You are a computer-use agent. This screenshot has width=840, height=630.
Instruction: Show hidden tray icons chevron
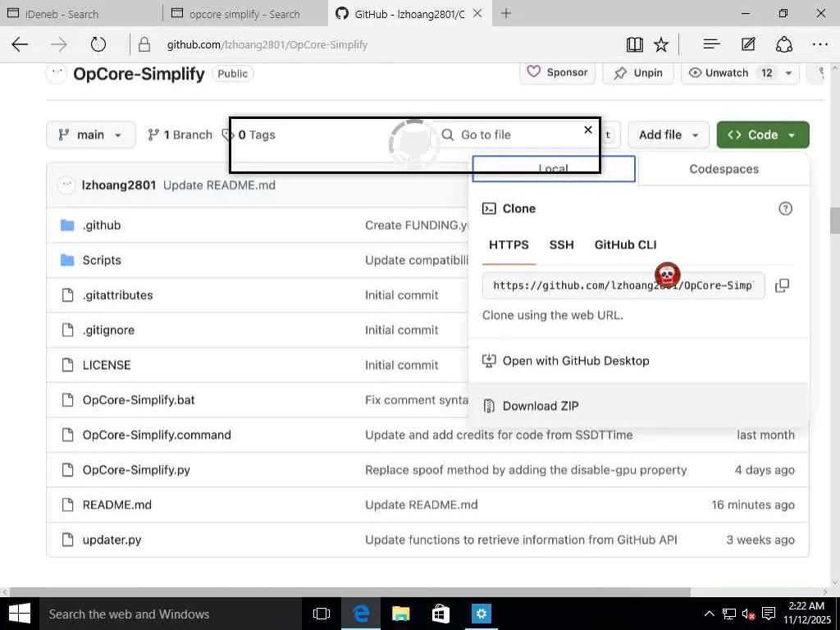[x=709, y=614]
